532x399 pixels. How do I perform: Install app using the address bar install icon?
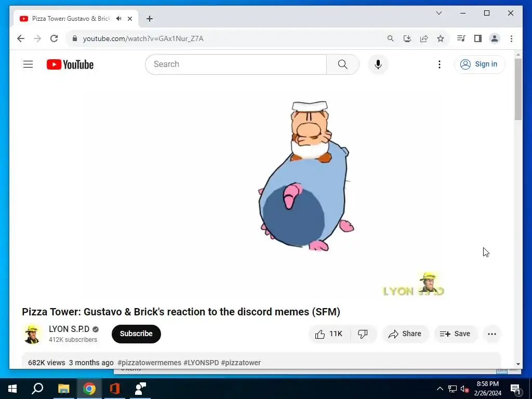click(407, 38)
